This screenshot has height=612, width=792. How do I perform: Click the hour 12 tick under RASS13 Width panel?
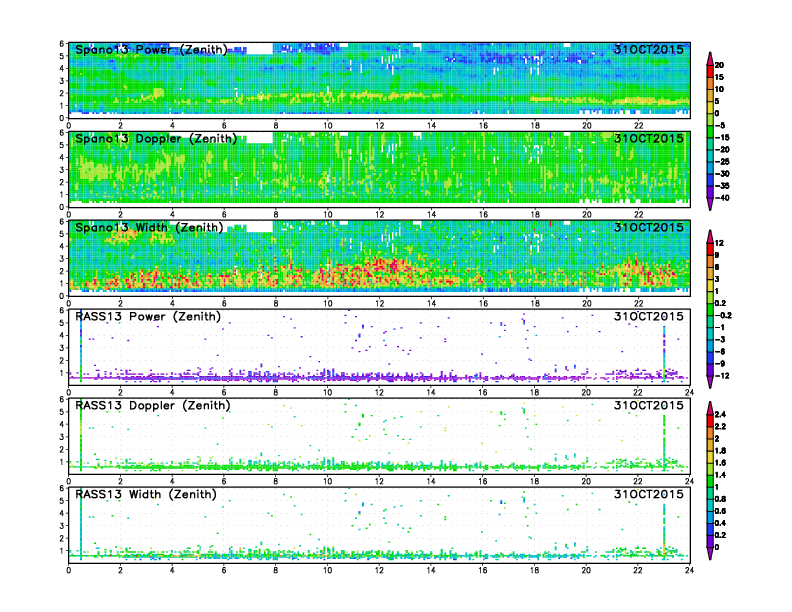tap(379, 570)
